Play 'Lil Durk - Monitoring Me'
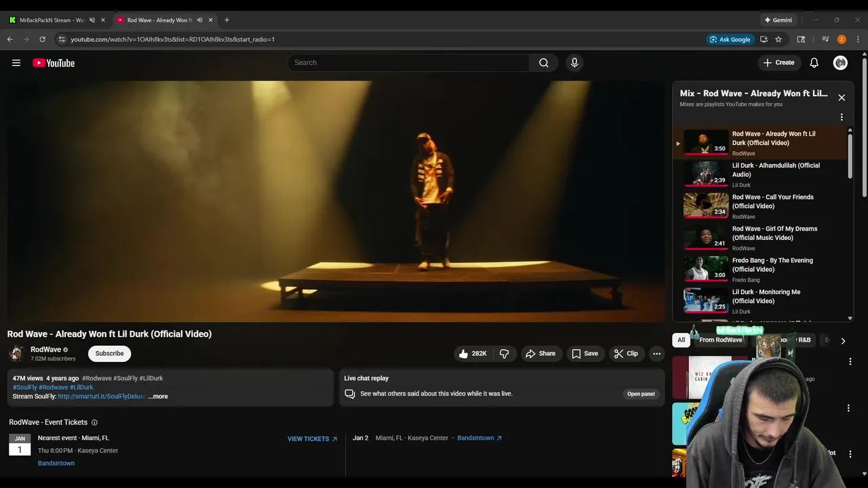The image size is (868, 488). pyautogui.click(x=760, y=302)
